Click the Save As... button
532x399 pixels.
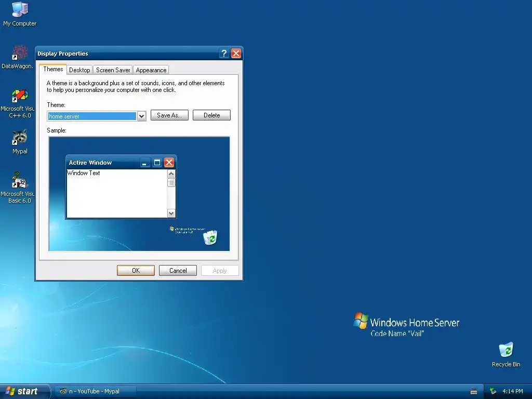tap(170, 115)
